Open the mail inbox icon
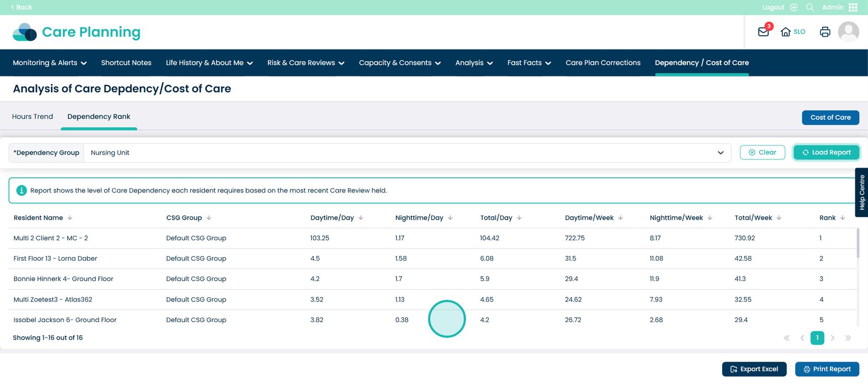The image size is (868, 385). (763, 32)
